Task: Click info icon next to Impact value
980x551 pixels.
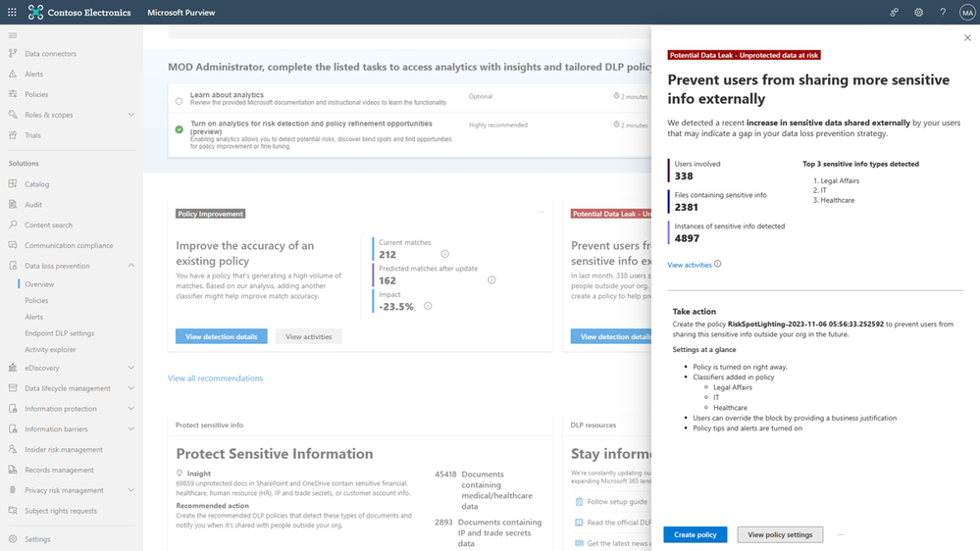Action: pos(428,306)
